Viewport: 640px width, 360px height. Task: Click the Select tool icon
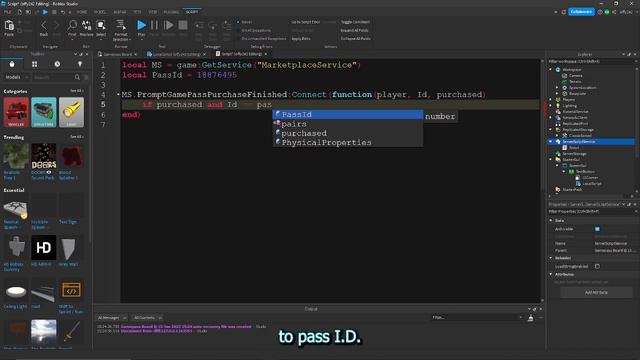pyautogui.click(x=101, y=25)
